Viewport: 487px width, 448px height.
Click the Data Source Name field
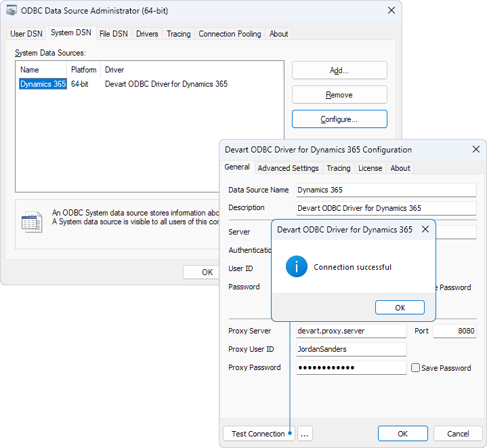386,190
